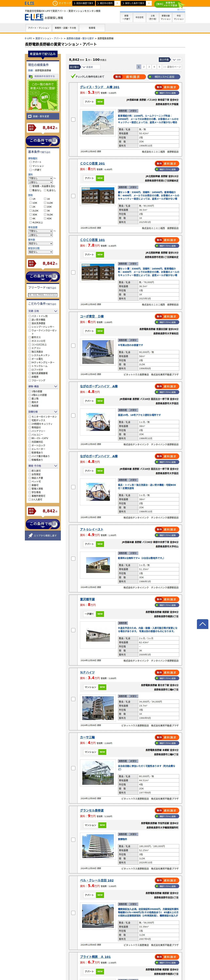Switch to 事務所・店舗・その他 tab
Screen dimensions: 210x980
tap(65, 28)
